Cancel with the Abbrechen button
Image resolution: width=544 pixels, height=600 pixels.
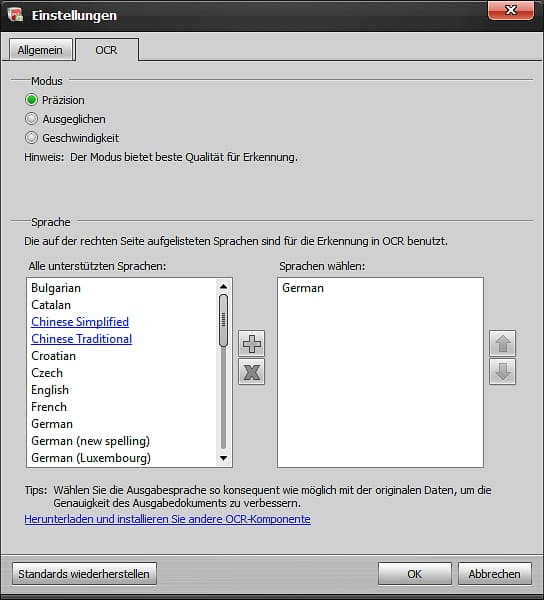[495, 574]
